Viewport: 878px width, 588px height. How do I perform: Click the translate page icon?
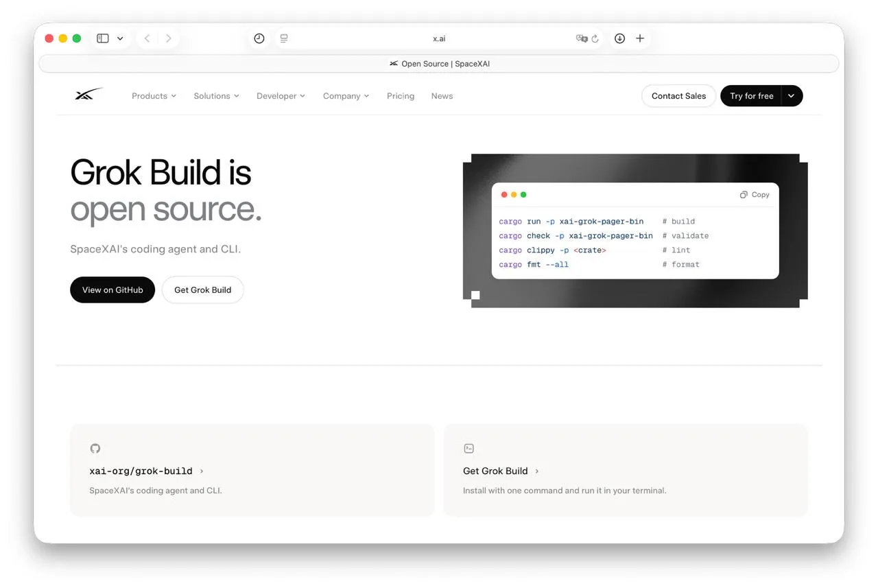tap(582, 38)
